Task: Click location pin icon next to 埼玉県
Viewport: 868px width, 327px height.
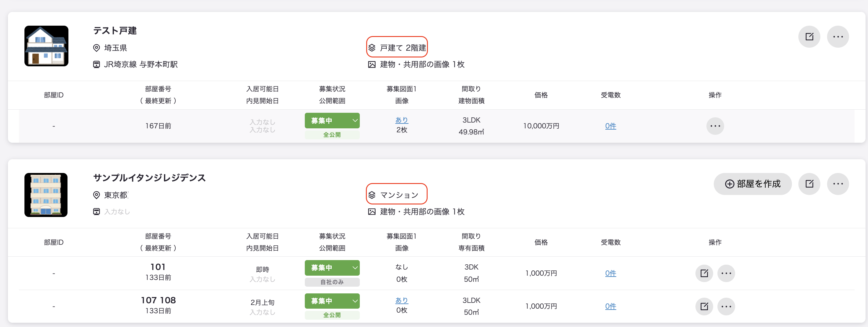Action: pos(97,48)
